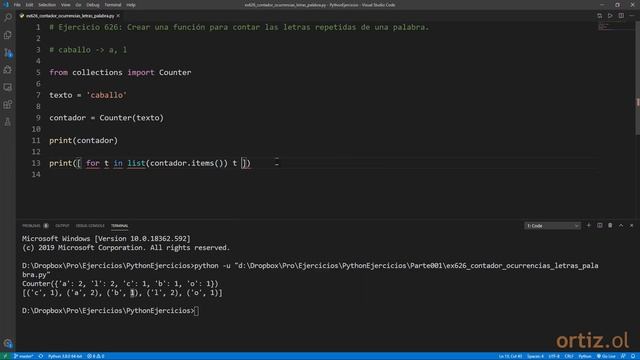The image size is (640, 360).
Task: Open the Debug menu
Action: (93, 5)
